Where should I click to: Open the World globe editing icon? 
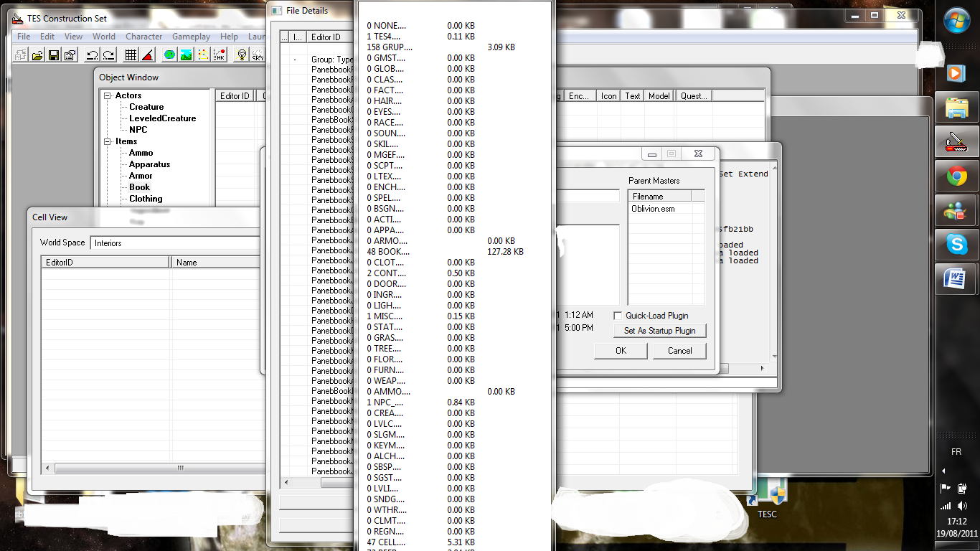tap(169, 55)
